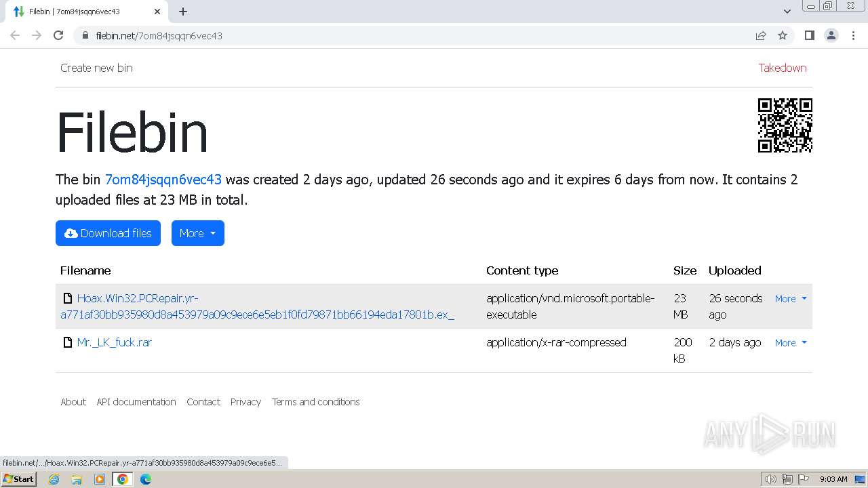Open the site lock info icon

(85, 35)
